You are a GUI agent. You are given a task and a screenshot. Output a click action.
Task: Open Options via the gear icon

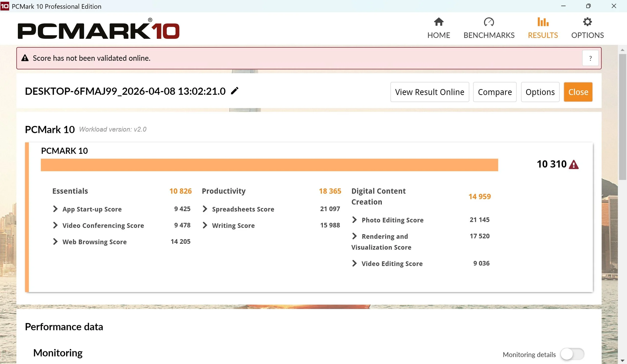click(x=587, y=22)
